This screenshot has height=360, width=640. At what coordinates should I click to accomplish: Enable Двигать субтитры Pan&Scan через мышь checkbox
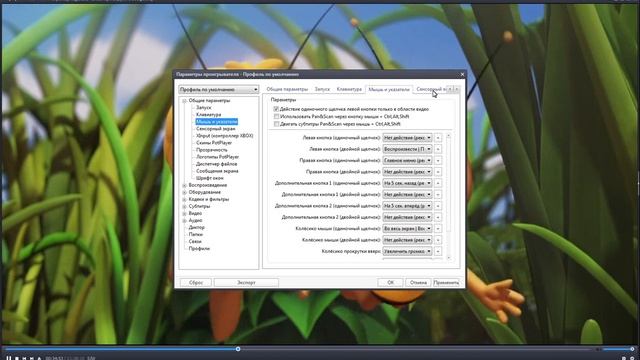[276, 124]
